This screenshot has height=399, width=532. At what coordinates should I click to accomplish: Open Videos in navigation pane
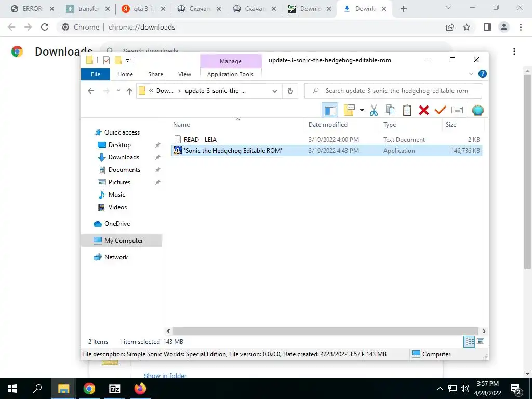pos(117,207)
